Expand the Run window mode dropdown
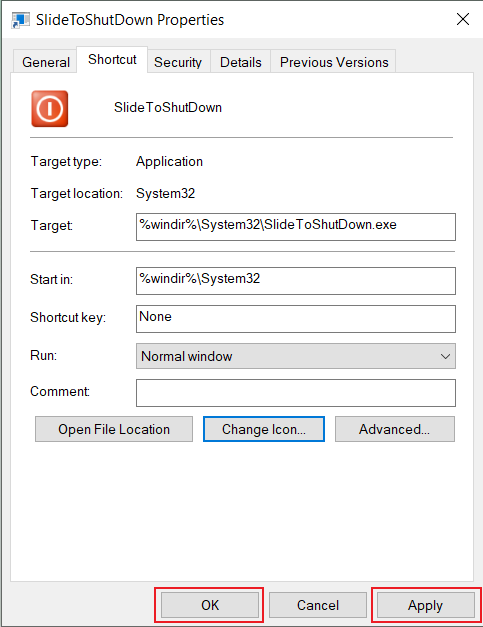 tap(295, 356)
